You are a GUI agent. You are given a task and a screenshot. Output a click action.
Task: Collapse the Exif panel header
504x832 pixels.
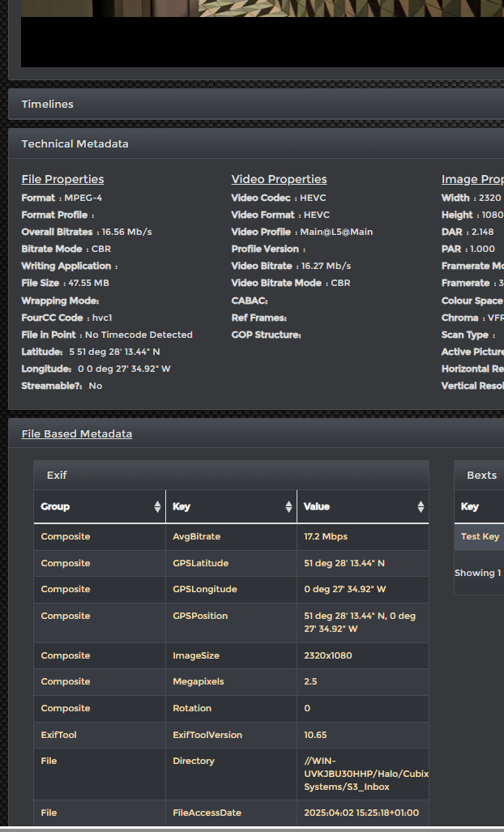57,475
